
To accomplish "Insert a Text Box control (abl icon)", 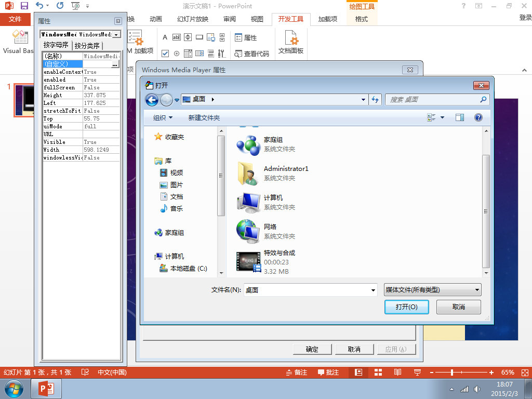I will 177,37.
